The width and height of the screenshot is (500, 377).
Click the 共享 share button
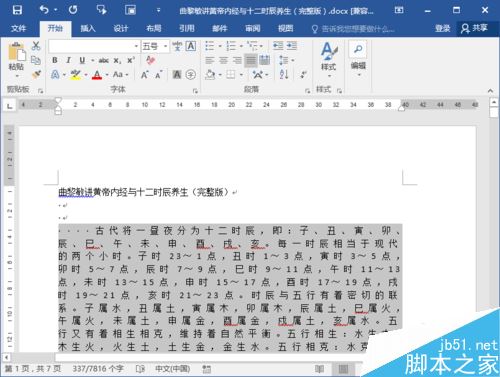(475, 28)
